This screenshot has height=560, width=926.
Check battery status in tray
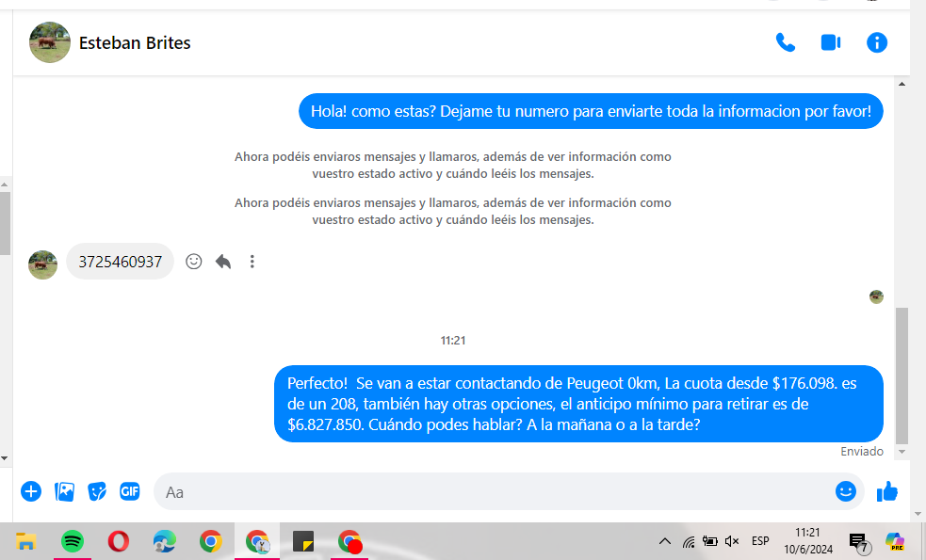point(710,541)
